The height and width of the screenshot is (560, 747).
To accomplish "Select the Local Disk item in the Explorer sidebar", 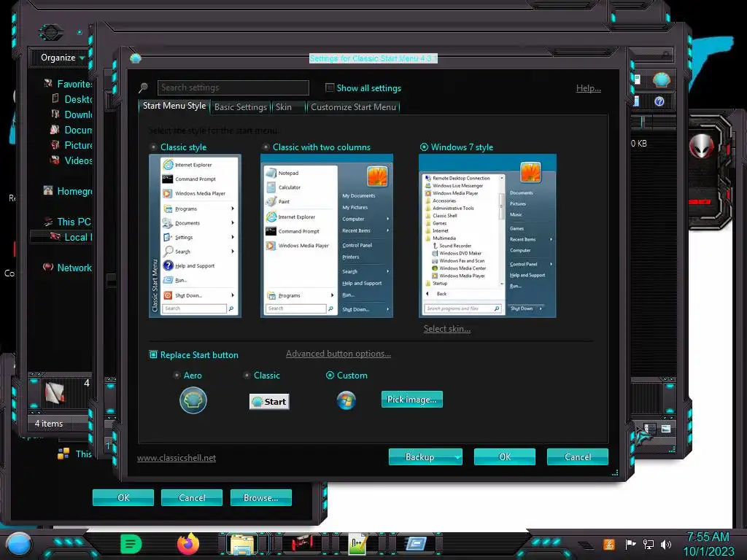I will 61,237.
